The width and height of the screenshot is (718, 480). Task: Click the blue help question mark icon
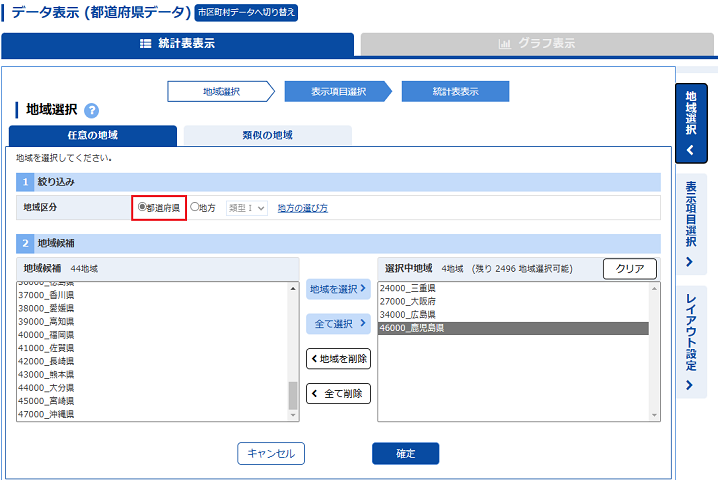[92, 110]
